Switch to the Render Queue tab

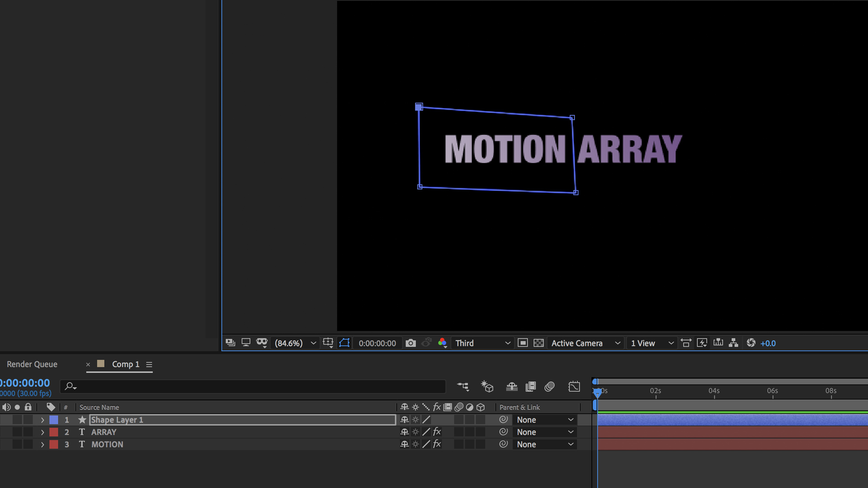[32, 364]
